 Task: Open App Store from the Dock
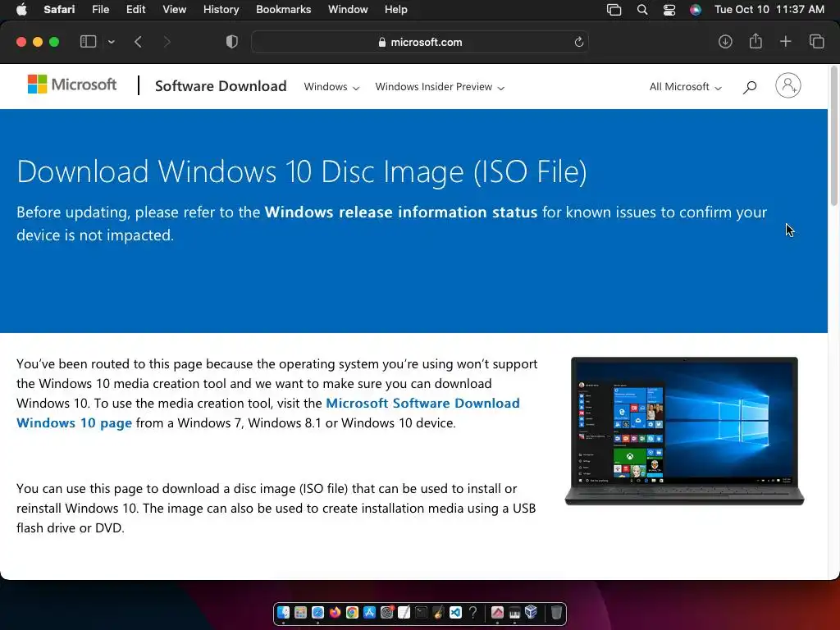click(369, 612)
